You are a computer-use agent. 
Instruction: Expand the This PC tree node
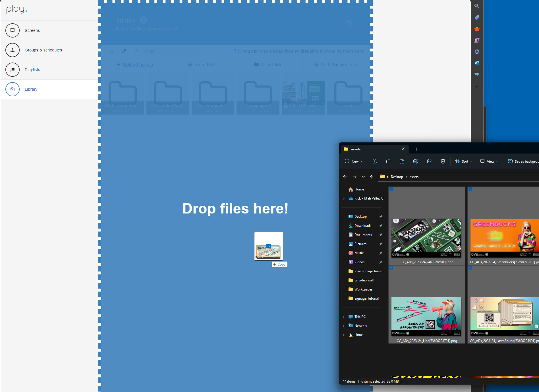coord(344,317)
